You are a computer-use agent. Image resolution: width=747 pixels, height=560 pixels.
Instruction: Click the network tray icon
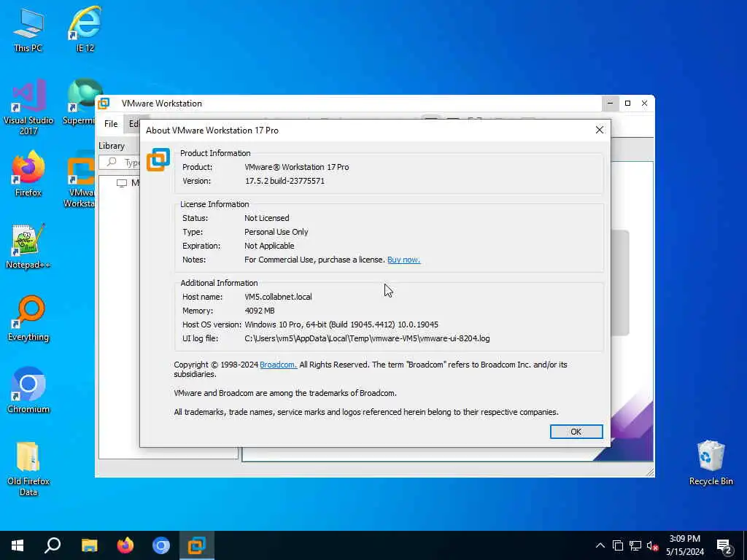[635, 545]
